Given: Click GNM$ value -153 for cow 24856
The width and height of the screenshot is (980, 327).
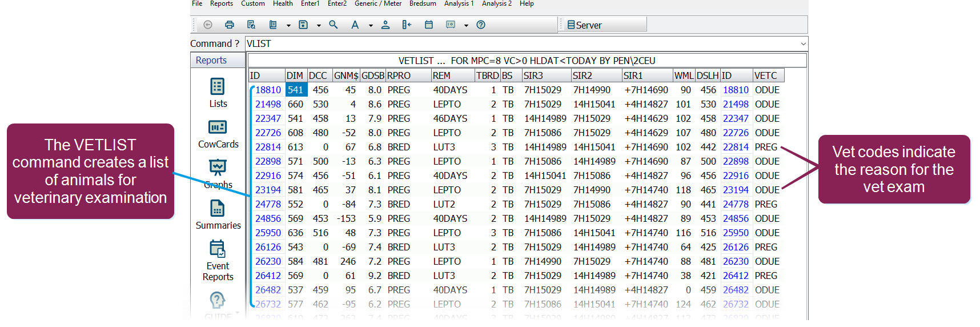Looking at the screenshot, I should 346,218.
